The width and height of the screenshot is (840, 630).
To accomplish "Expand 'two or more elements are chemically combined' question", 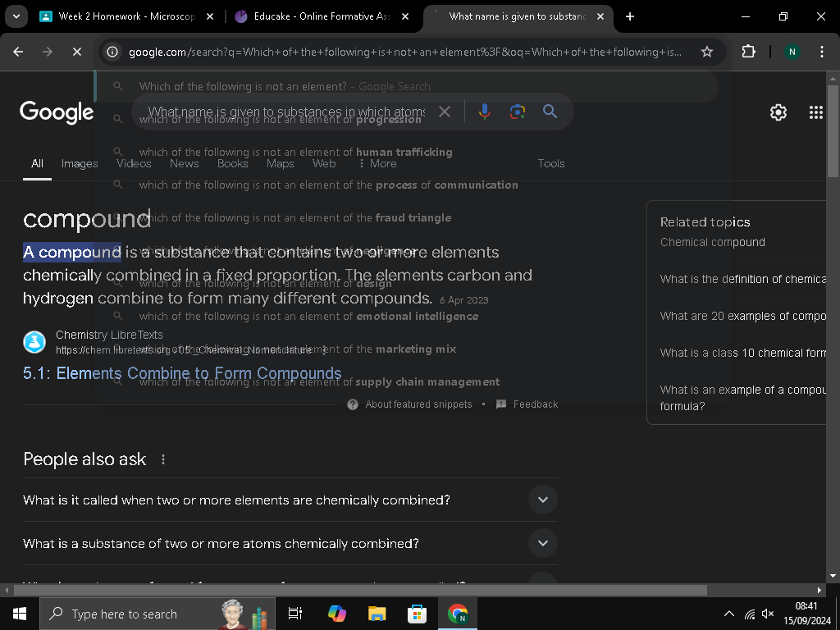I will [290, 500].
